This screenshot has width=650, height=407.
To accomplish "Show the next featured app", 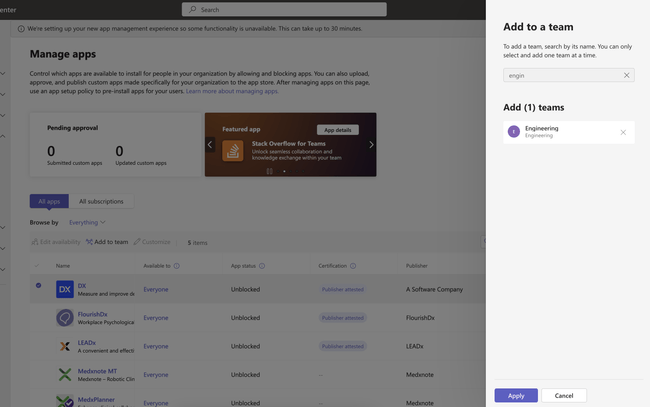I will [371, 145].
